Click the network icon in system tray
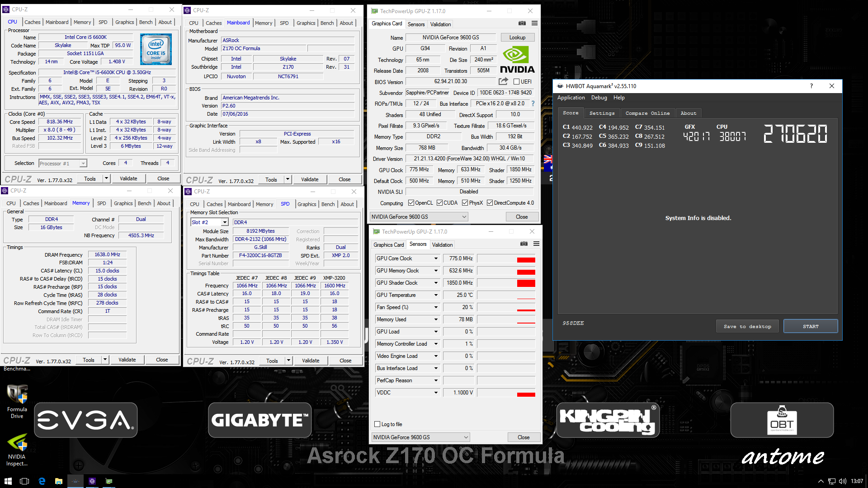Screen dimensions: 868x488 coord(832,481)
